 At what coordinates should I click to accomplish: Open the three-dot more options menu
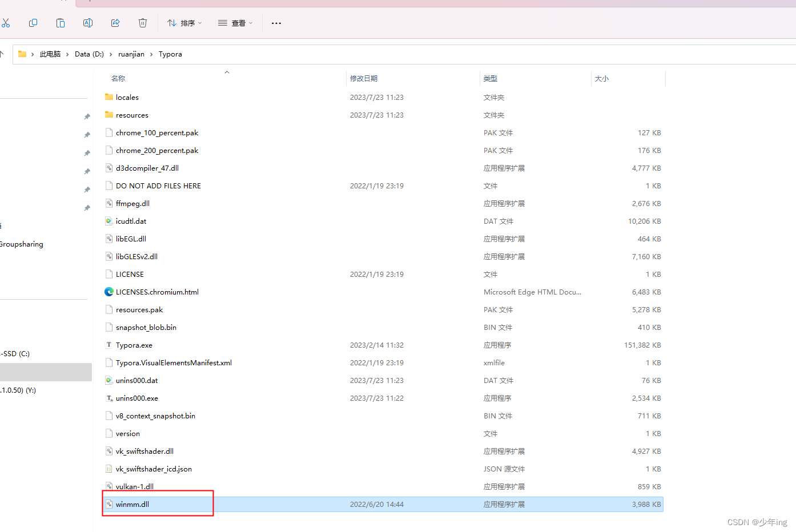click(x=276, y=23)
